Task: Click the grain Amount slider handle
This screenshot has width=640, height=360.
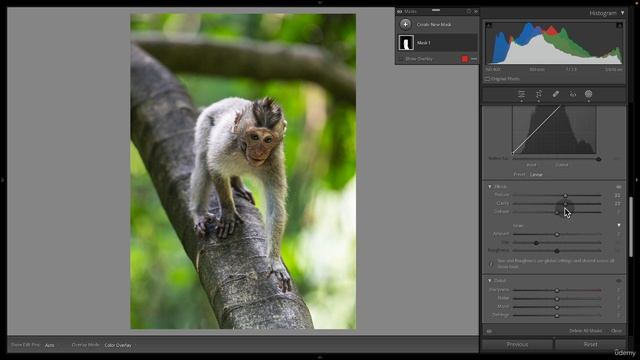Action: (557, 234)
